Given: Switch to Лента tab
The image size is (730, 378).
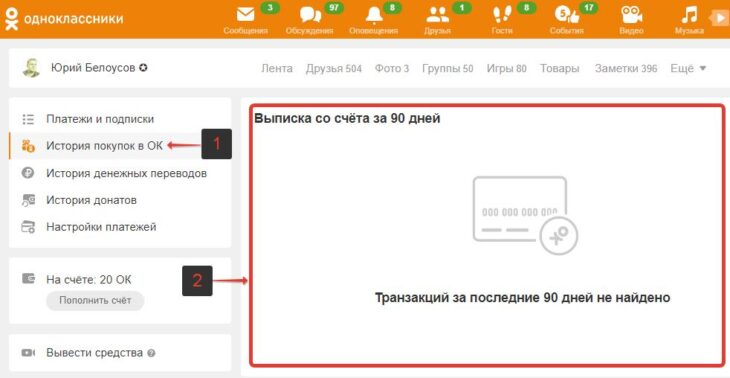Looking at the screenshot, I should [277, 69].
